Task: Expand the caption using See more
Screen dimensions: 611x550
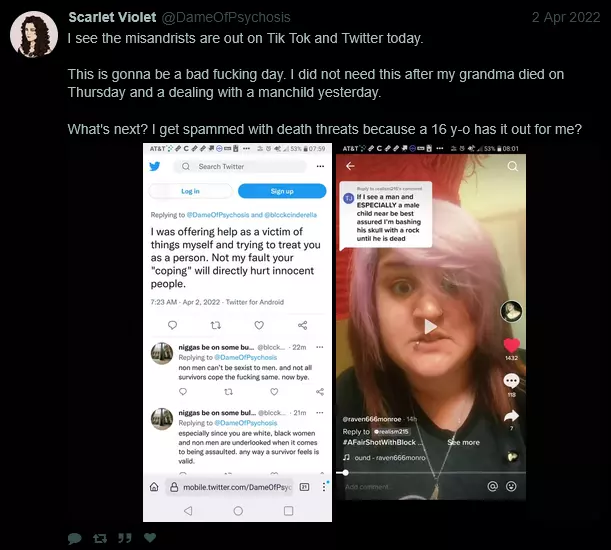Action: coord(463,442)
